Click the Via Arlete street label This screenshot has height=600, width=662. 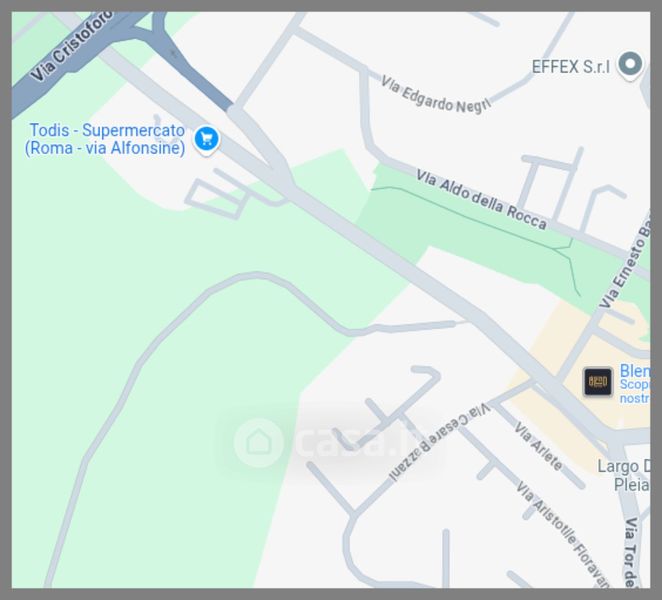[538, 446]
